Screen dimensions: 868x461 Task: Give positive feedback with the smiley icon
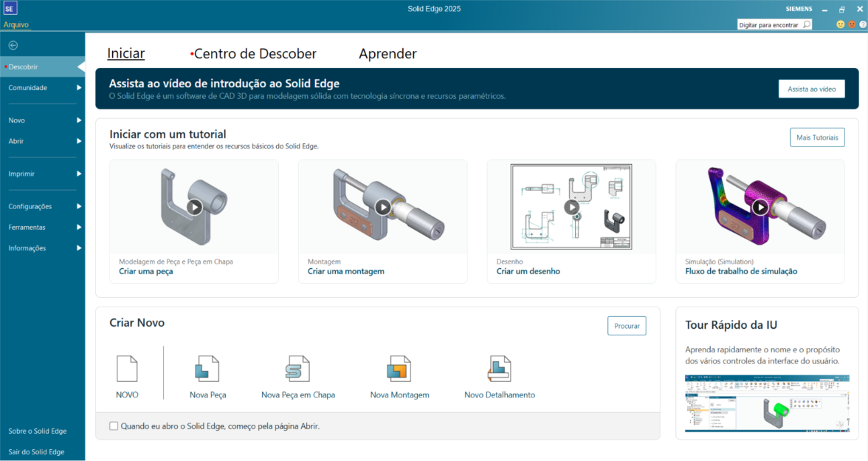coord(840,24)
